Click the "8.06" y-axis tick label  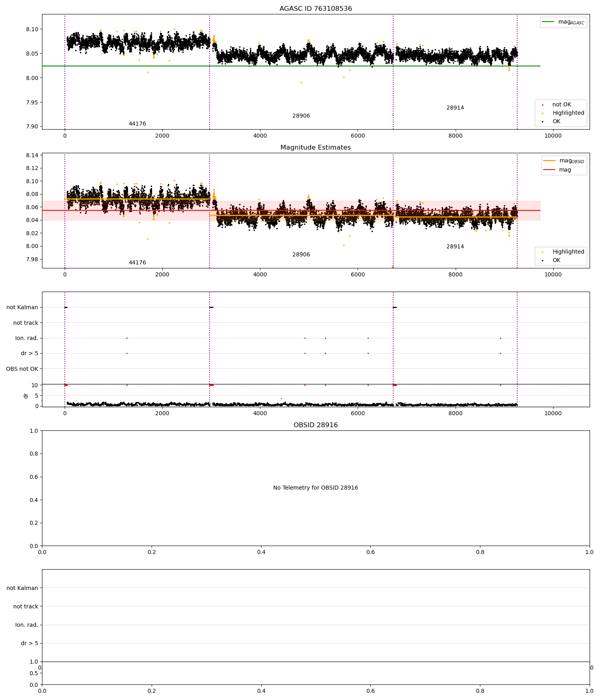[33, 207]
